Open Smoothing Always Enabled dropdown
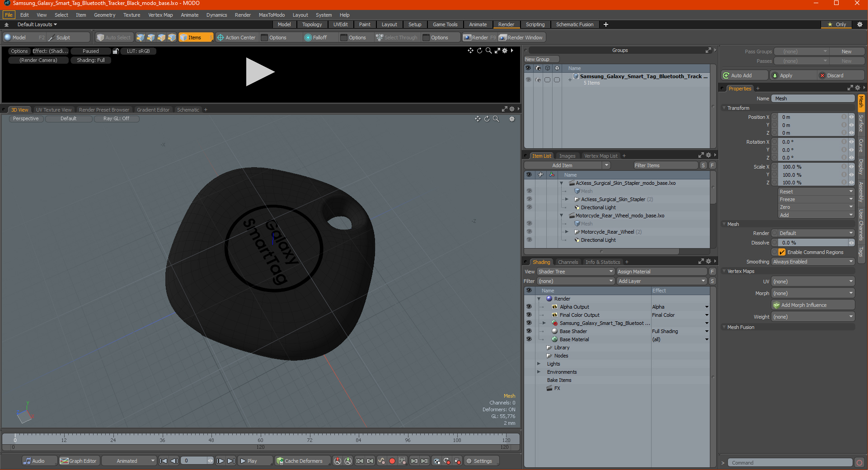Screen dimensions: 868x470 click(813, 262)
